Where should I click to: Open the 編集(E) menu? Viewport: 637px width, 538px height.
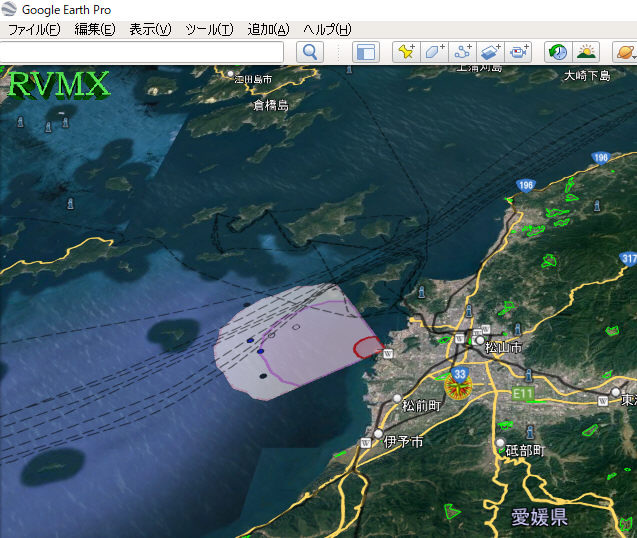[x=94, y=29]
